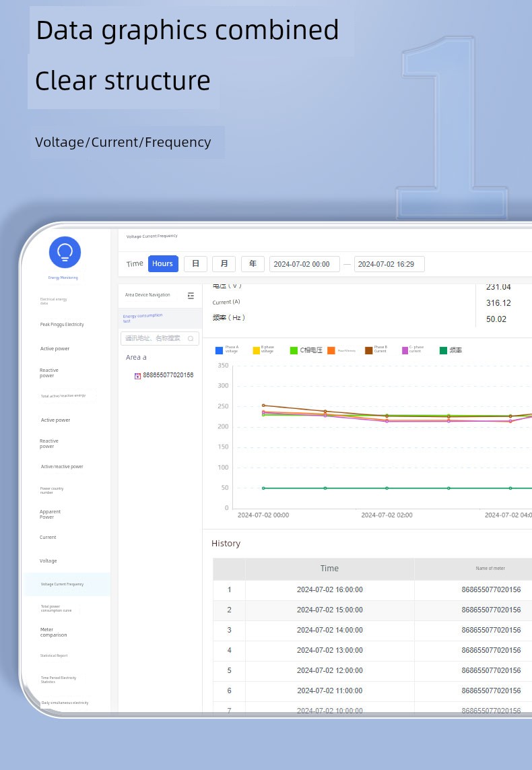532x770 pixels.
Task: Open Daily simultaneous electricity menu item
Action: point(65,703)
